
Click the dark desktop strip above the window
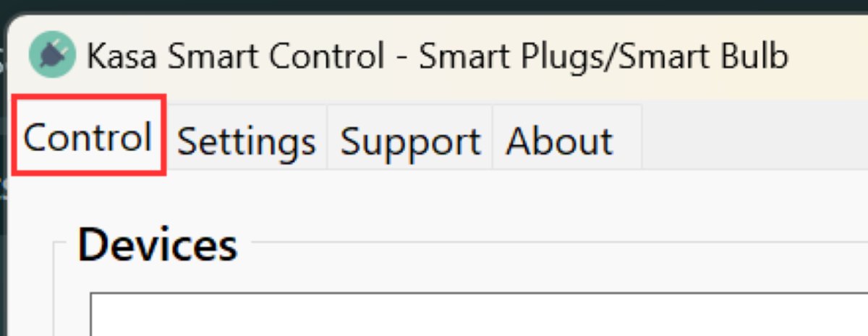click(x=434, y=6)
